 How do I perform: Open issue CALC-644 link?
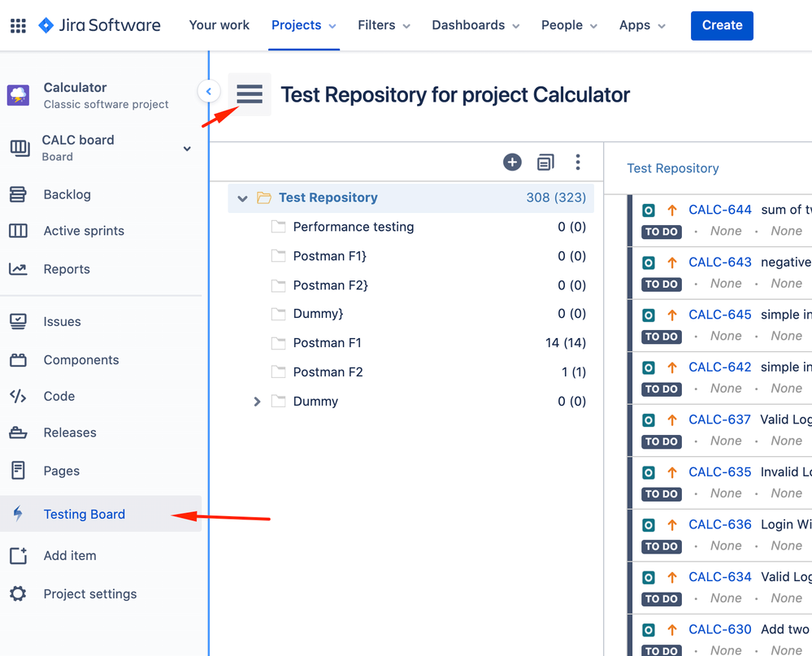pos(720,210)
